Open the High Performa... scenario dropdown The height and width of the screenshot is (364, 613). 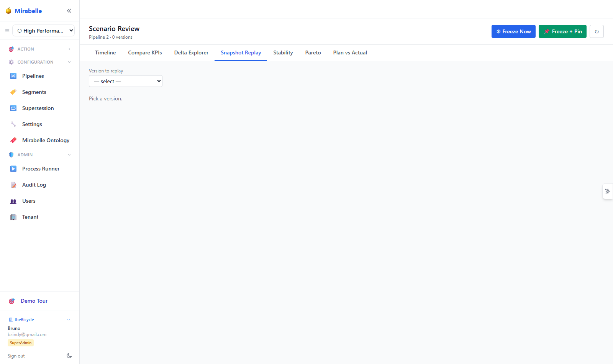click(44, 31)
